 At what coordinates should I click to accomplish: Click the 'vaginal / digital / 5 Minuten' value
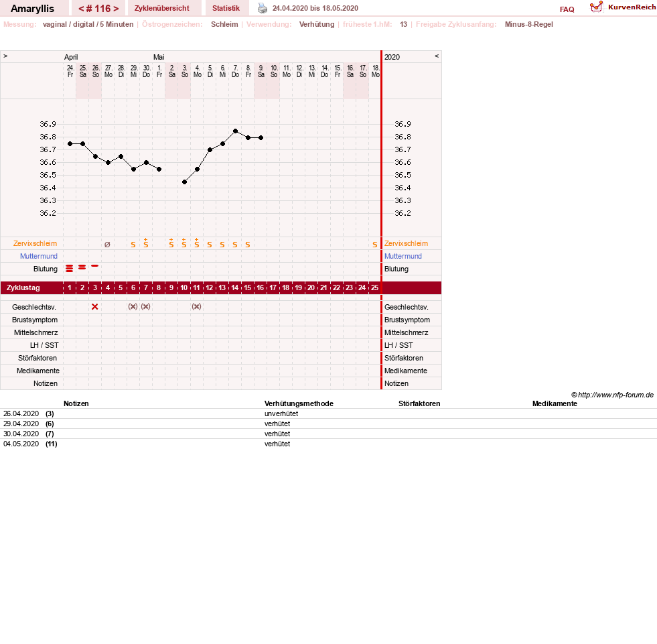pyautogui.click(x=88, y=24)
